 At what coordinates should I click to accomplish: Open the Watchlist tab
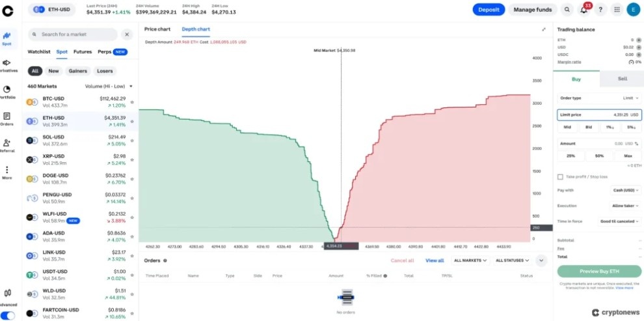(x=39, y=52)
